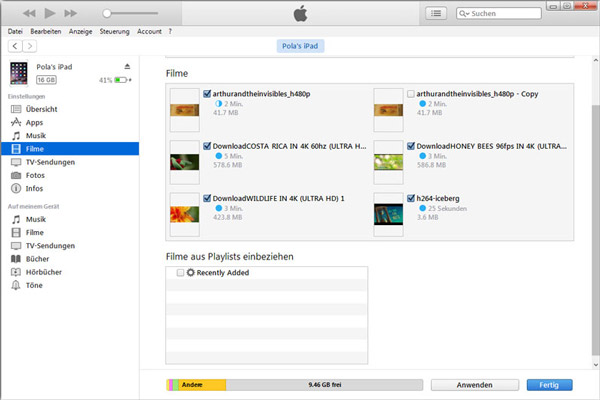Open Hörbücher on the device list
600x400 pixels.
pyautogui.click(x=43, y=271)
